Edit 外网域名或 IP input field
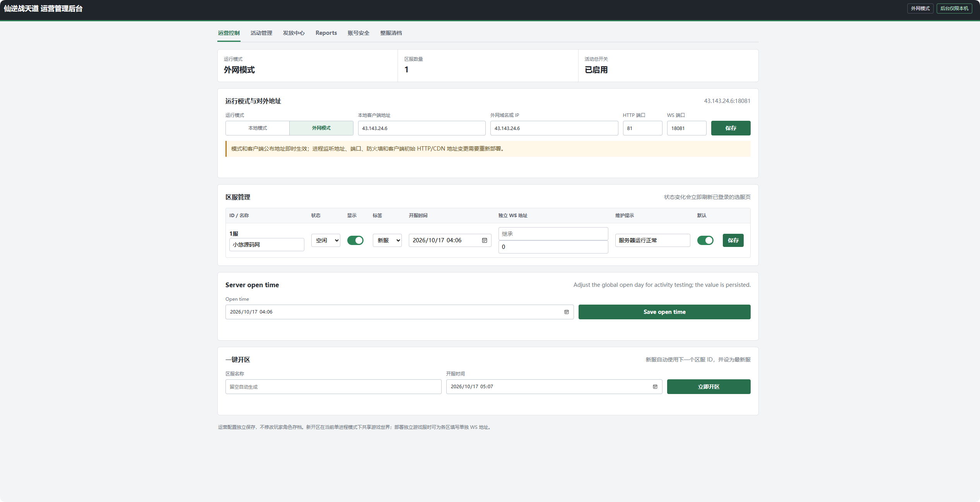This screenshot has width=980, height=502. 554,128
